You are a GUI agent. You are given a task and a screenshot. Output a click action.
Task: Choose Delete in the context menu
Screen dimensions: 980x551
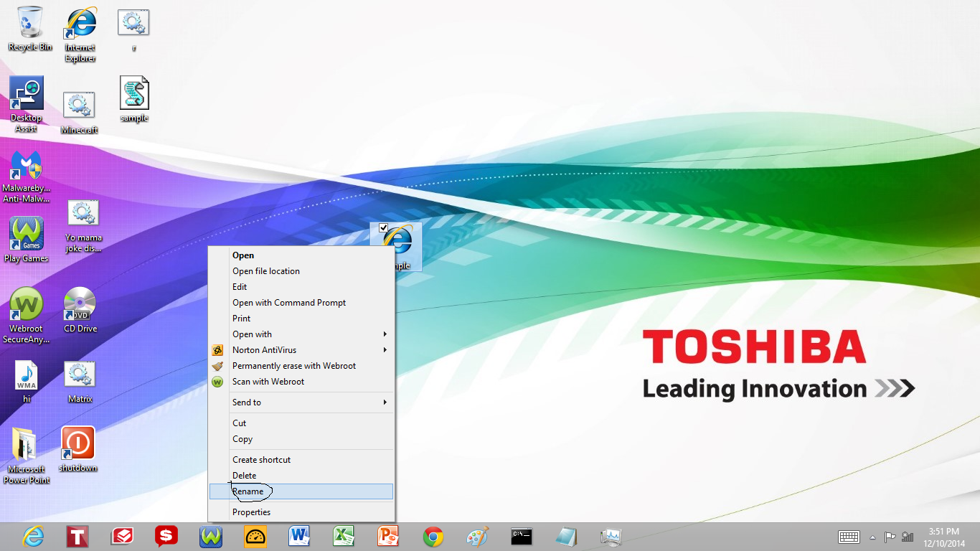(x=301, y=476)
